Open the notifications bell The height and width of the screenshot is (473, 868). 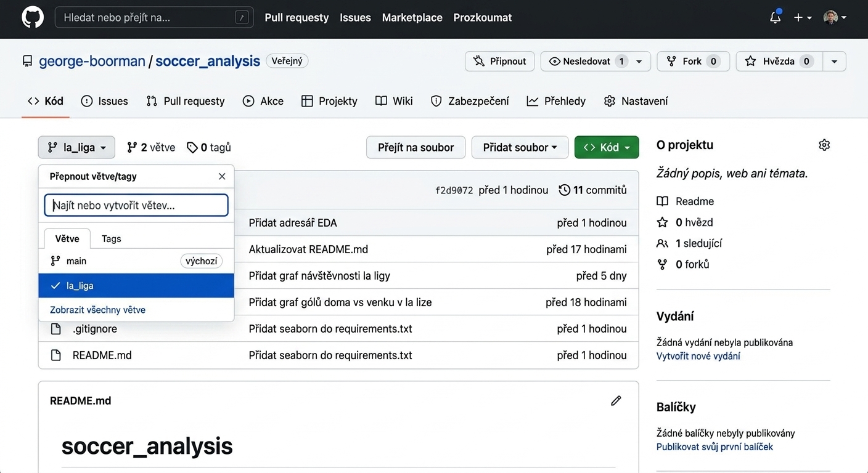coord(776,17)
